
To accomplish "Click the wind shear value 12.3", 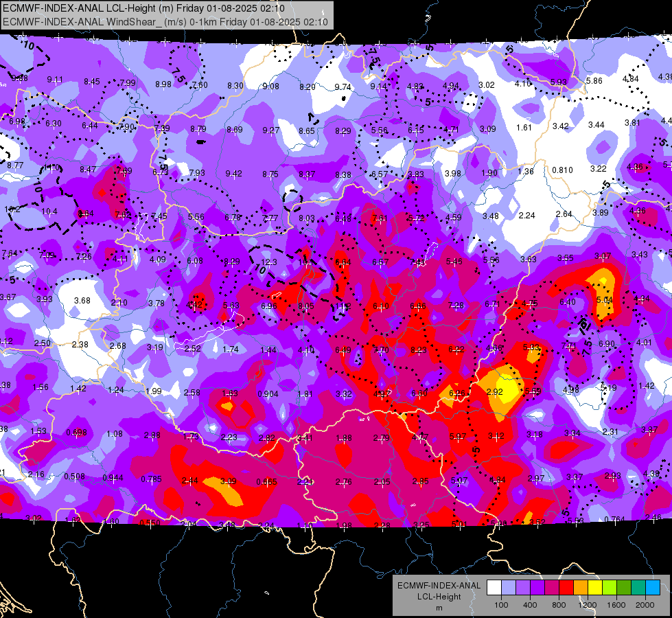I will click(x=268, y=262).
